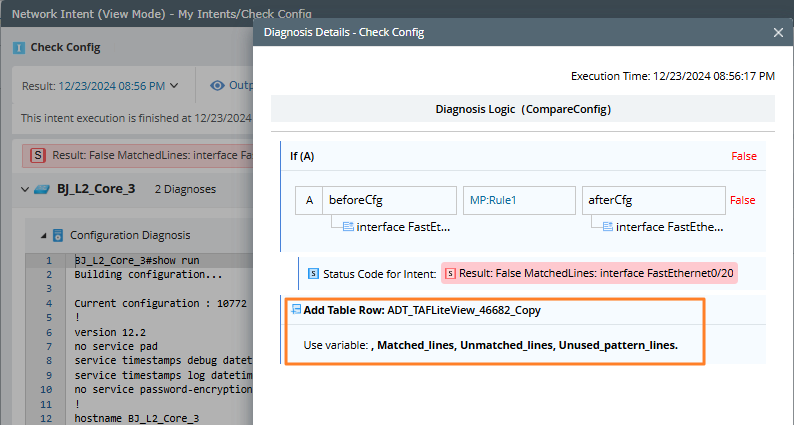Click the icon under the afterCfg field
The width and height of the screenshot is (794, 425).
click(x=608, y=227)
